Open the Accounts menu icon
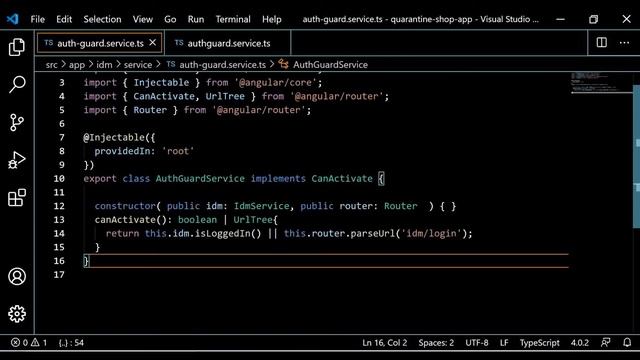Screen dimensions: 640x360 coord(17,276)
